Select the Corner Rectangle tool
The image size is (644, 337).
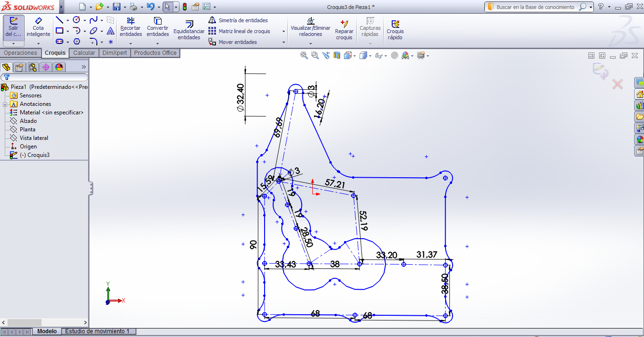point(60,31)
